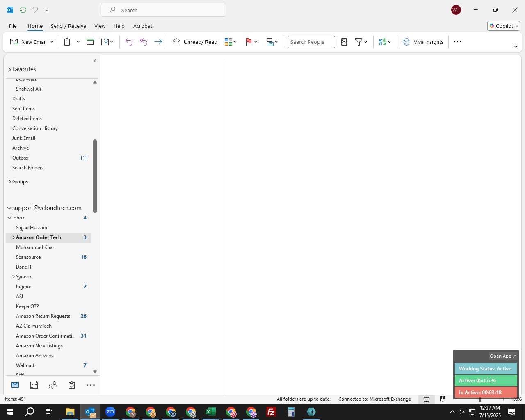The height and width of the screenshot is (420, 525).
Task: Collapse the Inbox folder tree
Action: (x=9, y=218)
